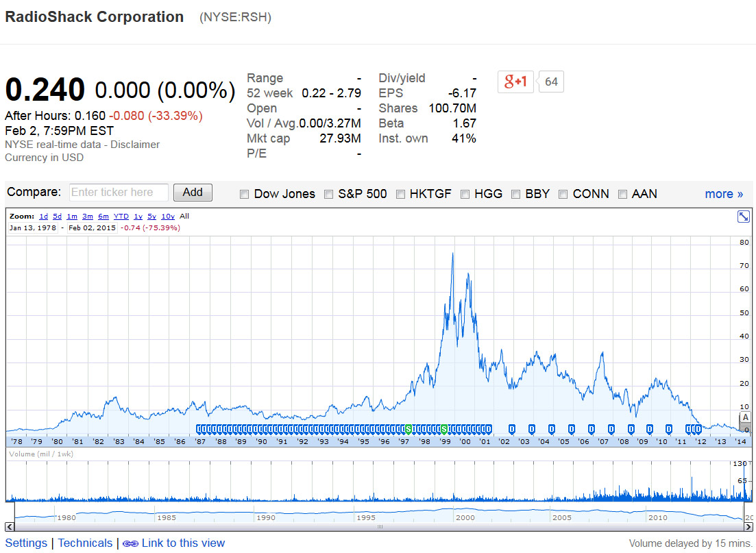Set chart zoom to 6m
The image size is (756, 553).
[103, 217]
